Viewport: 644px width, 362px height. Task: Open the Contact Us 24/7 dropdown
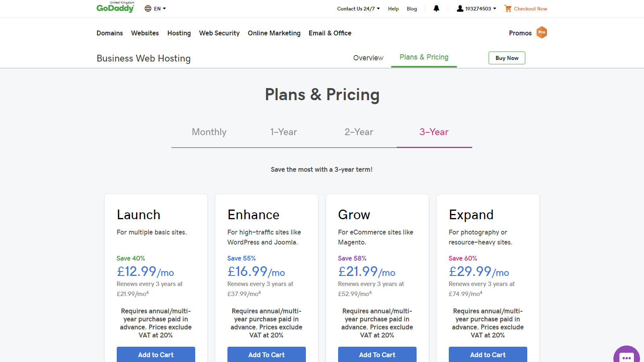[357, 8]
